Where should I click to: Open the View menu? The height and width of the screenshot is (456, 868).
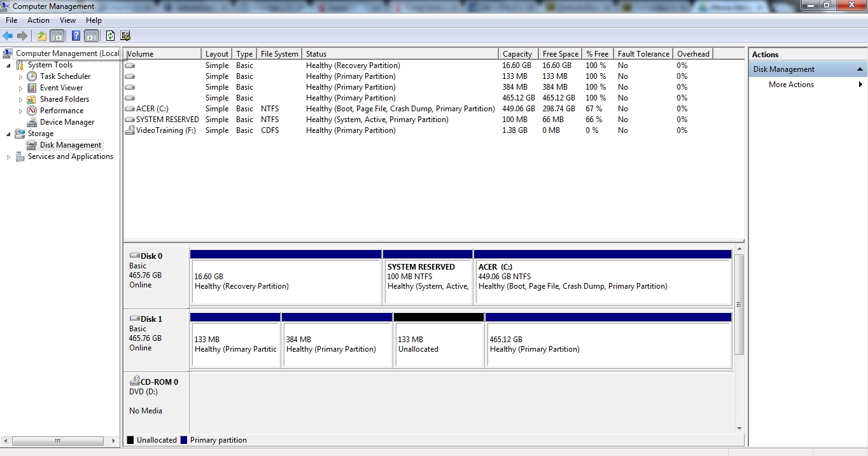coord(67,20)
